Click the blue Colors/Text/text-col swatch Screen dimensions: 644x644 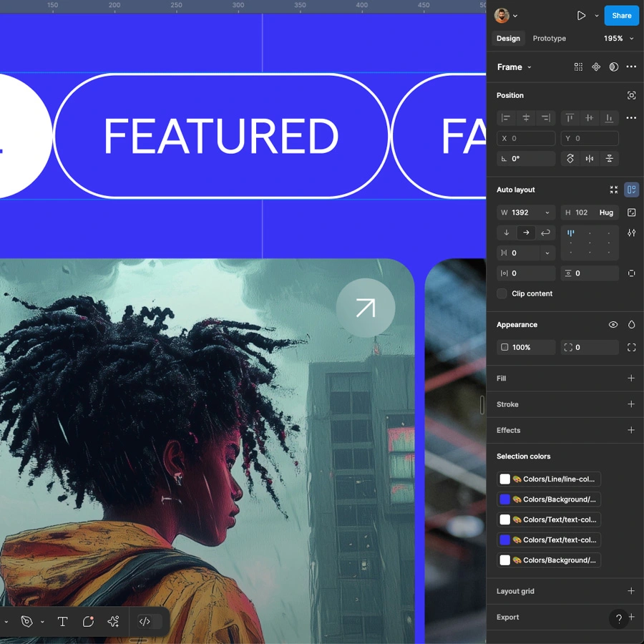[504, 540]
